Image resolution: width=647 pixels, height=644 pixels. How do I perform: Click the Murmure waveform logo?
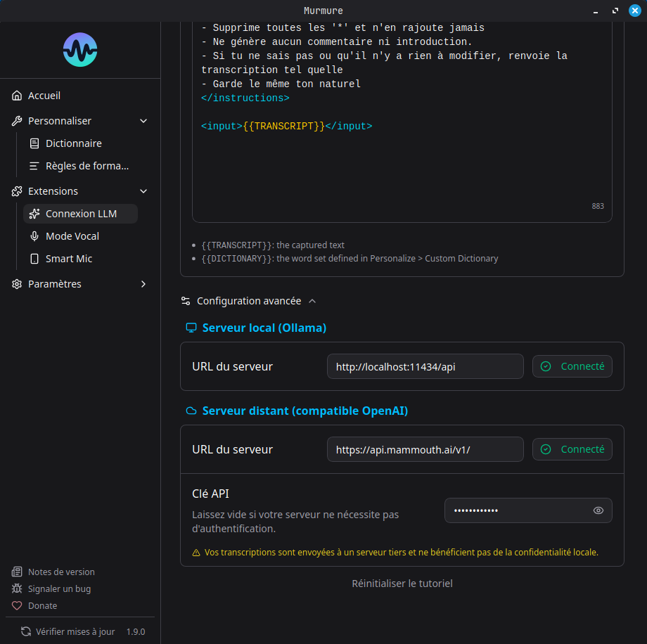click(80, 49)
